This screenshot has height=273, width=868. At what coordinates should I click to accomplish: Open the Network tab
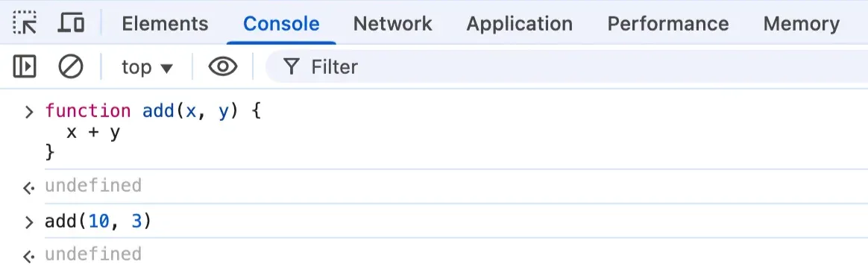392,23
